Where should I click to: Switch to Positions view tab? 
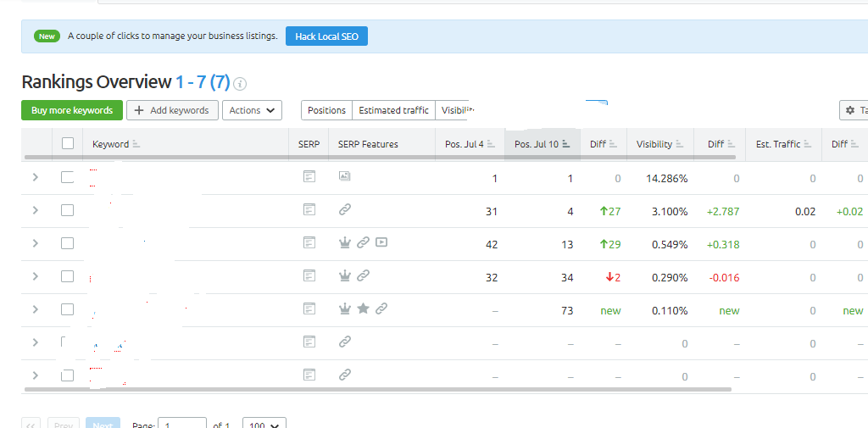[326, 110]
